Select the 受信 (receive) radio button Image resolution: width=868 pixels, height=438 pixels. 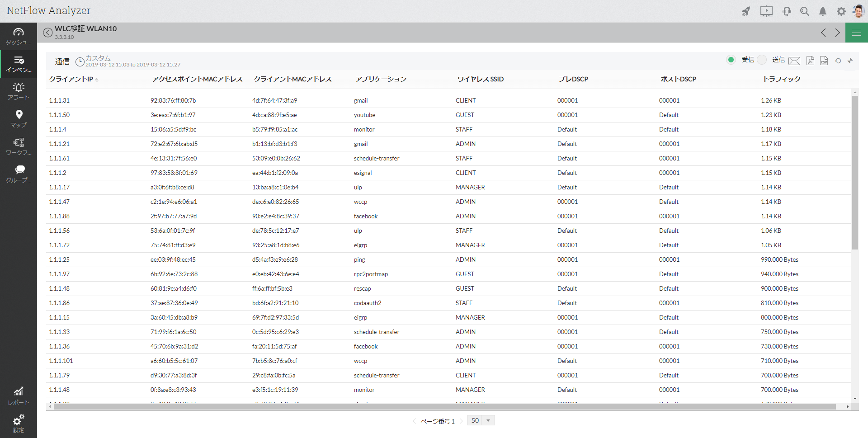(731, 60)
